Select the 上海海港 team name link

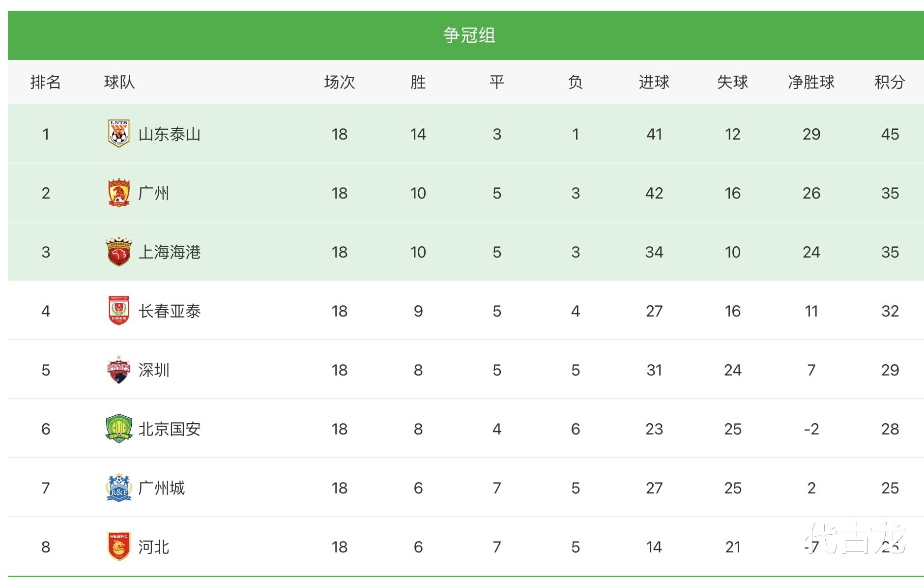click(x=170, y=252)
